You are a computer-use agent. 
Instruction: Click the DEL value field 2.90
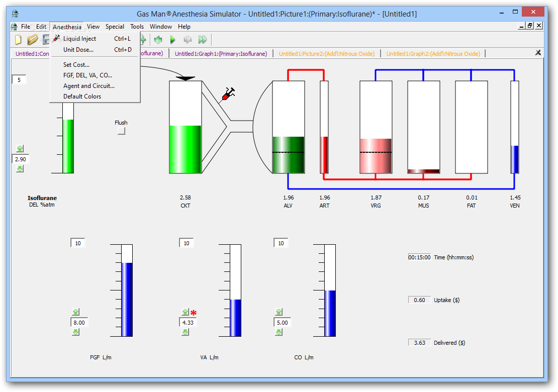(x=20, y=159)
